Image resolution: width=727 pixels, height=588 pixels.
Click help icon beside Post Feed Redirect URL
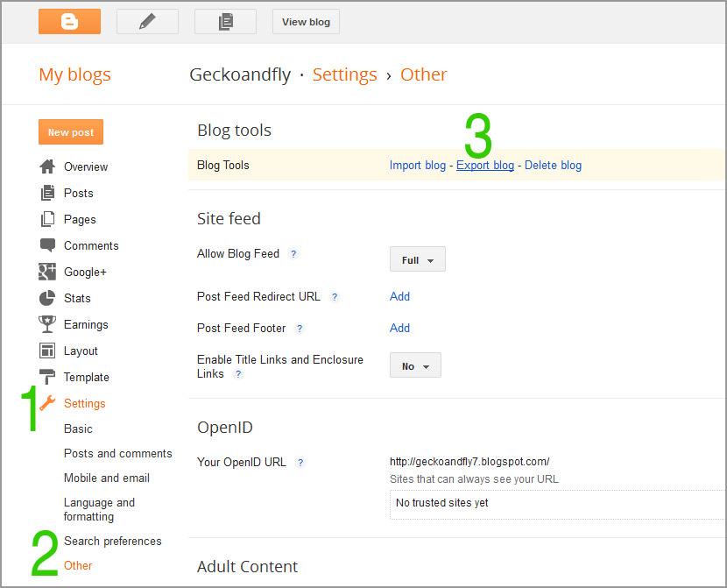coord(335,297)
